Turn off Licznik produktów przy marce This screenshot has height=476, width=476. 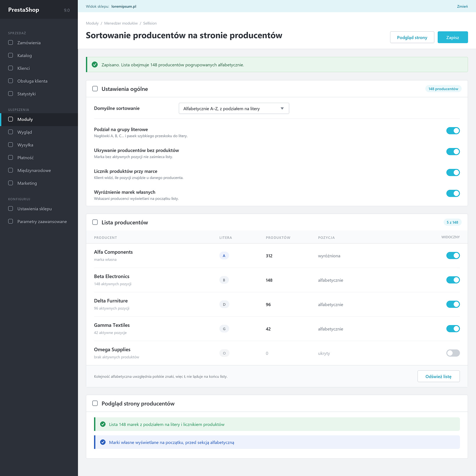(453, 172)
